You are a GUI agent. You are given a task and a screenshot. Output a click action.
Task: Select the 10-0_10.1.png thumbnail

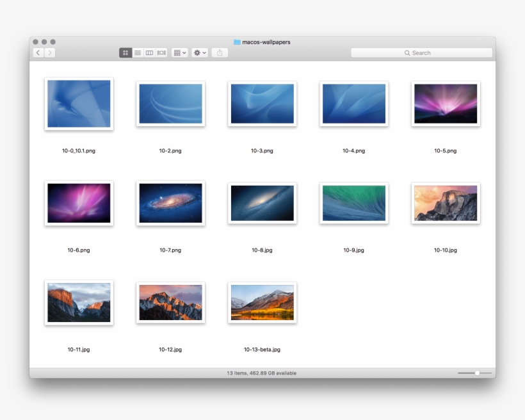point(79,104)
